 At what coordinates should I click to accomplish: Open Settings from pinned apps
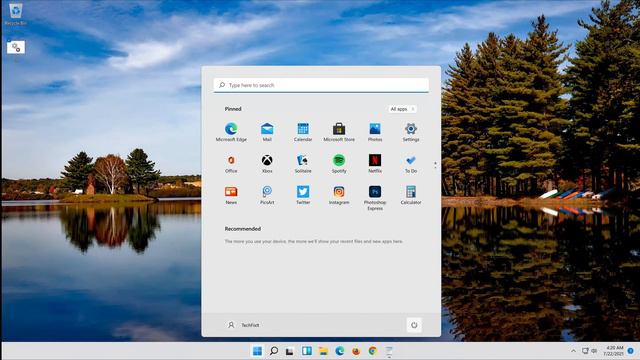coord(411,132)
